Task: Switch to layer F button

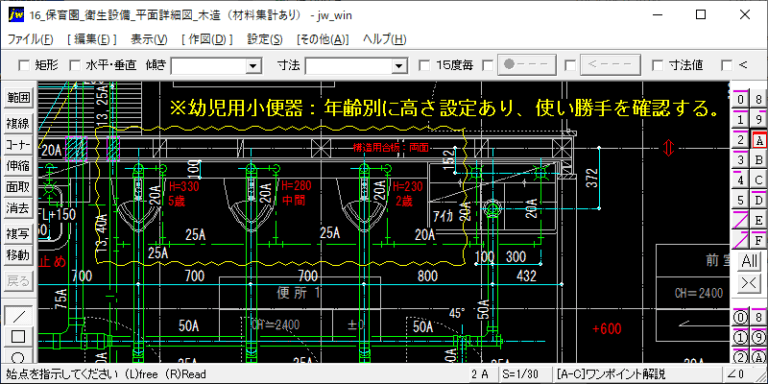Action: coord(759,240)
